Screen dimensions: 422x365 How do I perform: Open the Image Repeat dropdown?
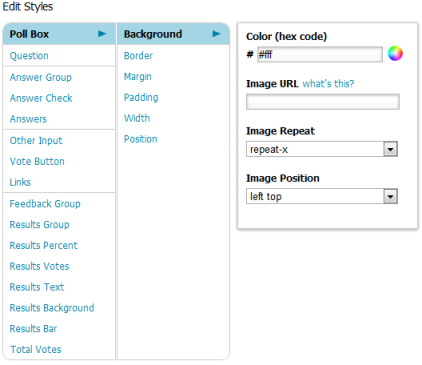tap(322, 149)
